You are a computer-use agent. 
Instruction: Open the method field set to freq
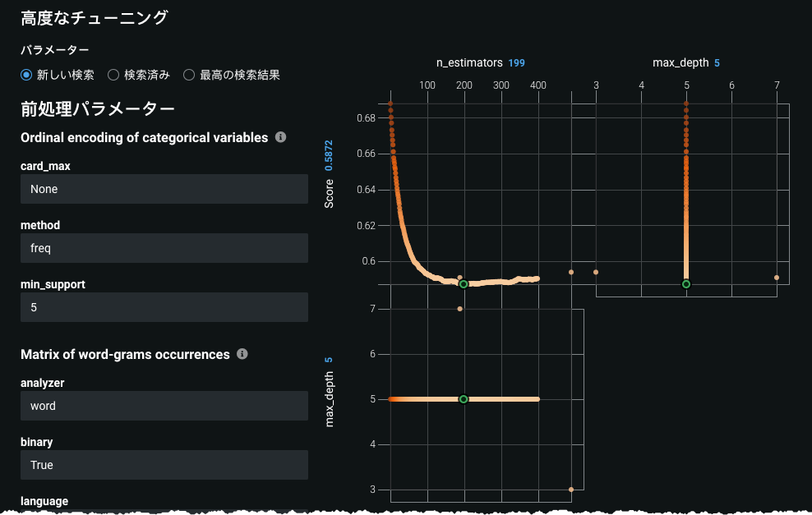164,248
